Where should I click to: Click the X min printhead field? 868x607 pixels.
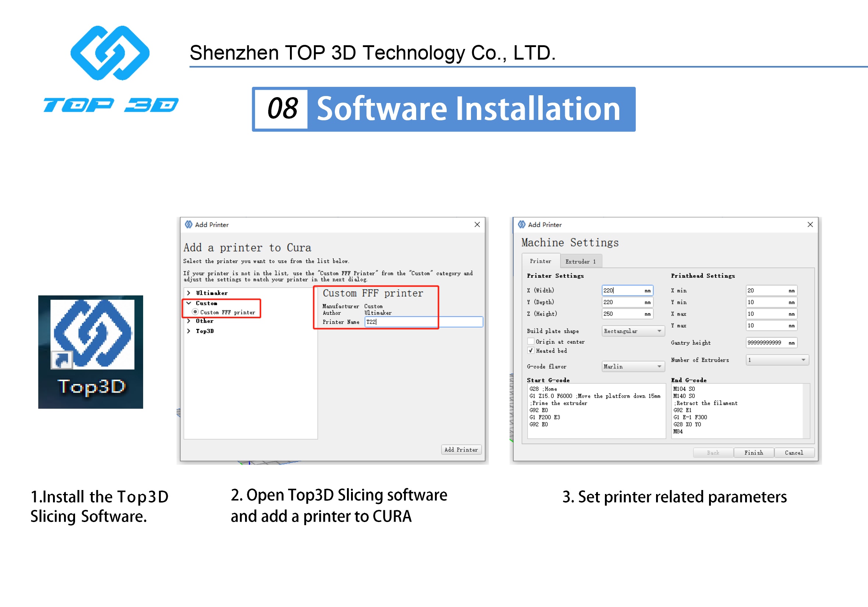(772, 291)
